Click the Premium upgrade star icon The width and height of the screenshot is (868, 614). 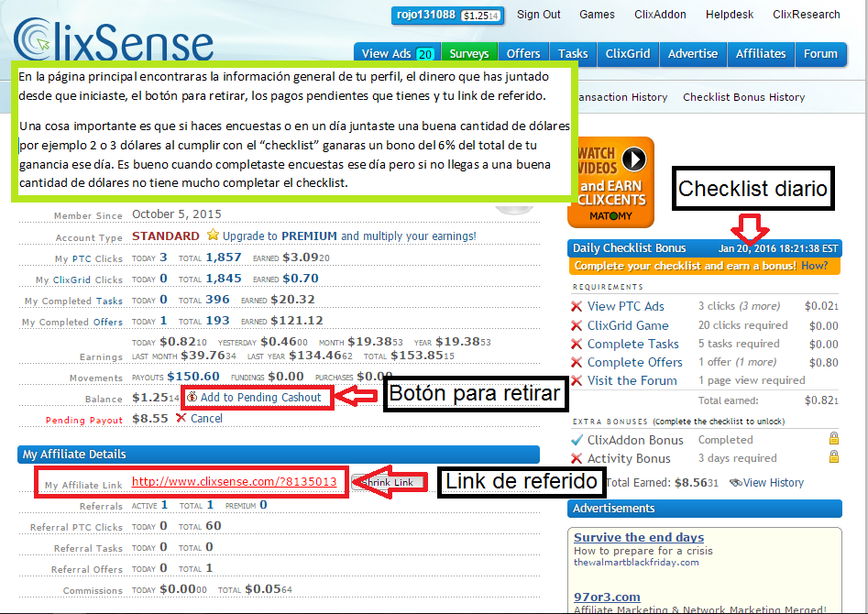tap(213, 235)
